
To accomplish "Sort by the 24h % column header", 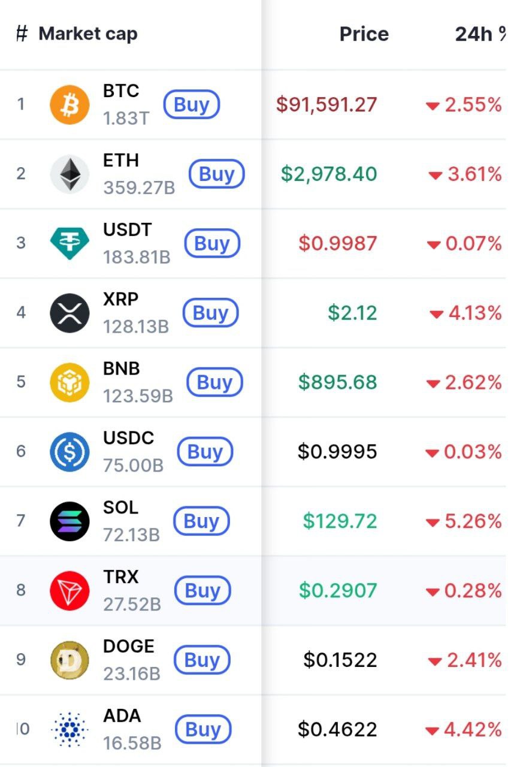I will pos(479,34).
